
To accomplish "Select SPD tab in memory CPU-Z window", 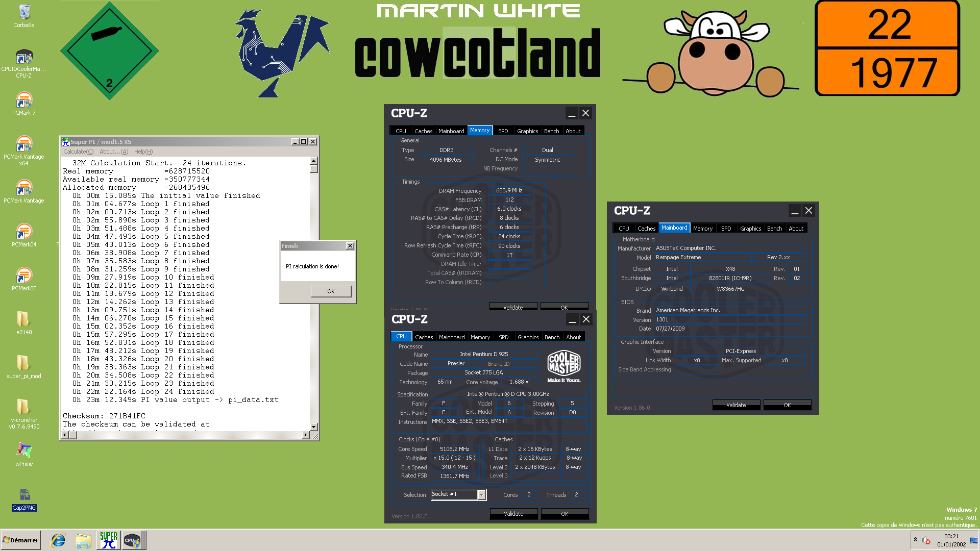I will tap(503, 131).
